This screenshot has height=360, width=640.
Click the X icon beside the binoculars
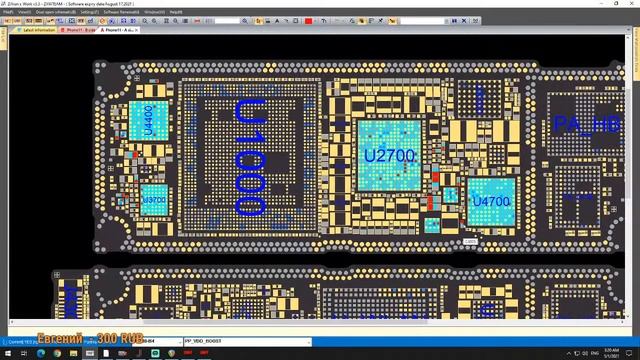click(x=464, y=21)
